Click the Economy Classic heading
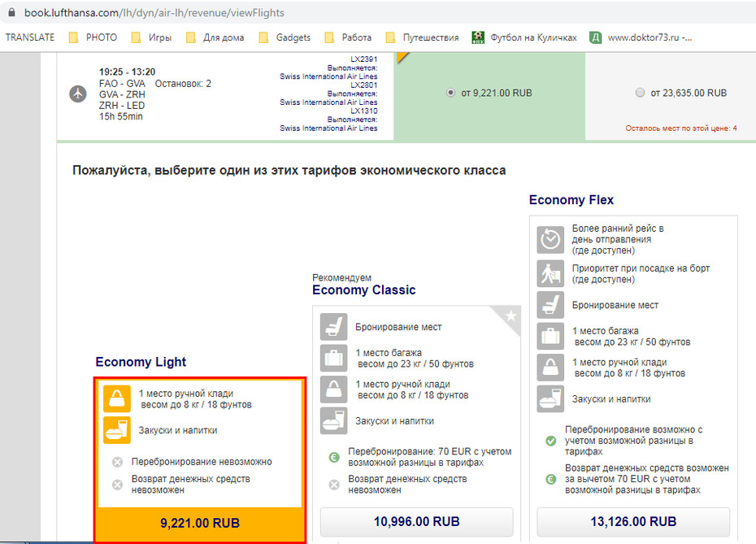The image size is (756, 544). point(363,289)
